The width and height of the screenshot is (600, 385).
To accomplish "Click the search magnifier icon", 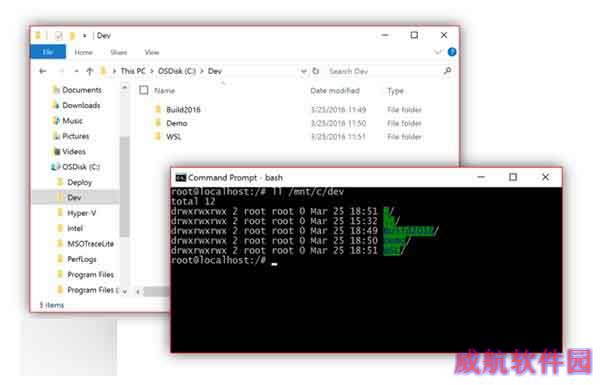I will click(447, 71).
